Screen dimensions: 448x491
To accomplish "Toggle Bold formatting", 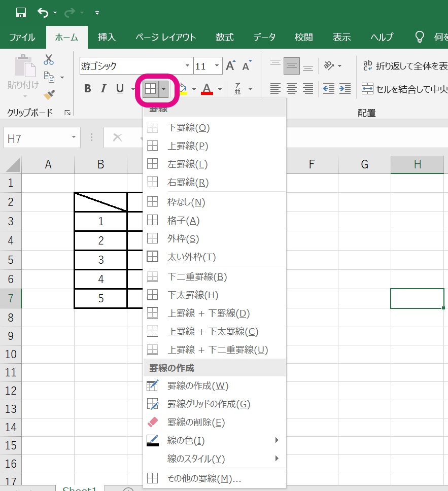I will (x=87, y=89).
